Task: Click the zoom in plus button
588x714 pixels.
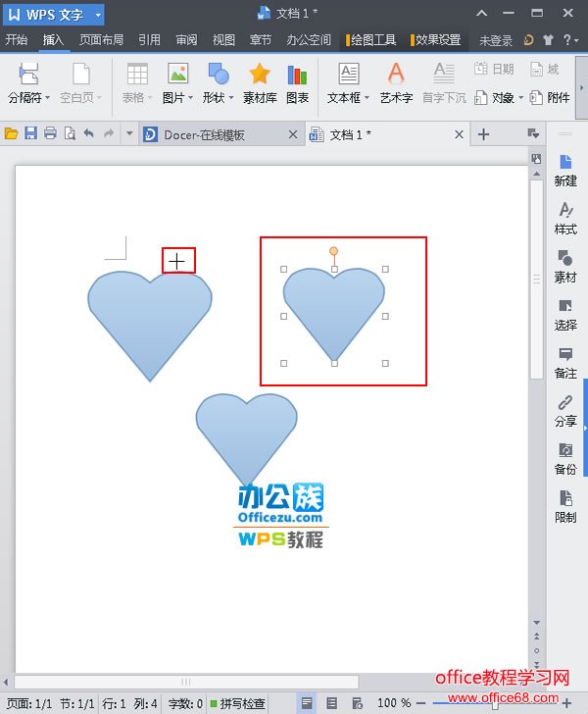Action: (x=566, y=702)
